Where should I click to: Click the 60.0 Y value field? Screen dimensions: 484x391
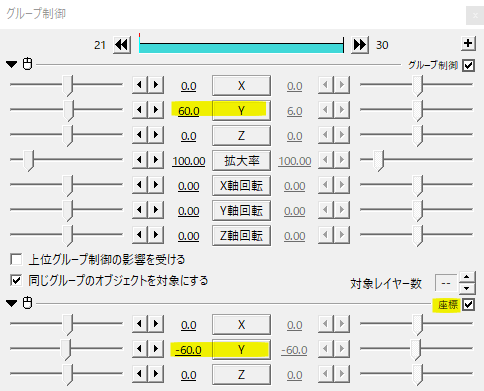(189, 111)
